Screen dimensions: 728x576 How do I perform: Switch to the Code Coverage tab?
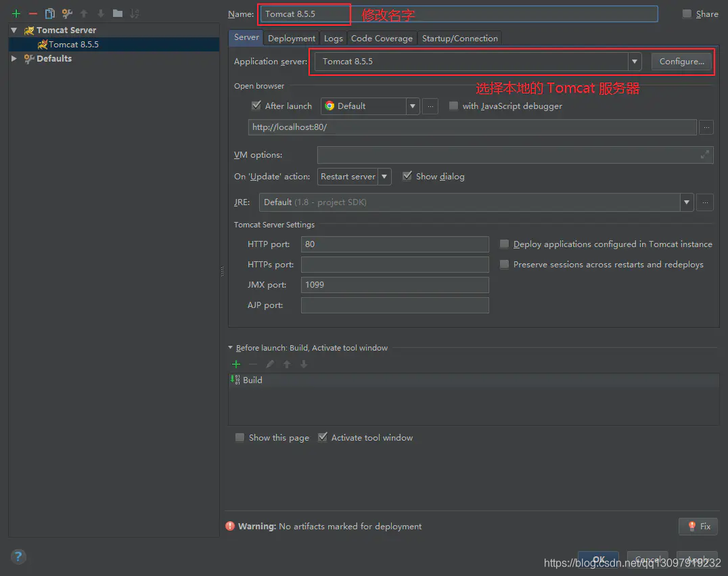coord(382,38)
